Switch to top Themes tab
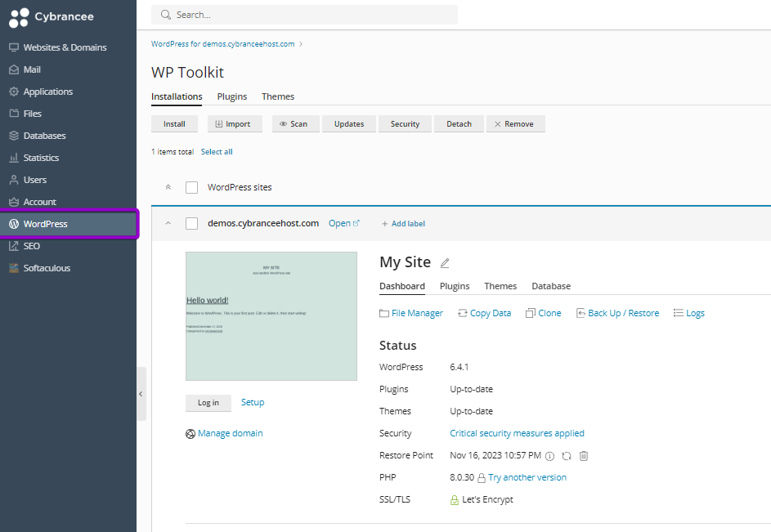771x532 pixels. coord(278,96)
